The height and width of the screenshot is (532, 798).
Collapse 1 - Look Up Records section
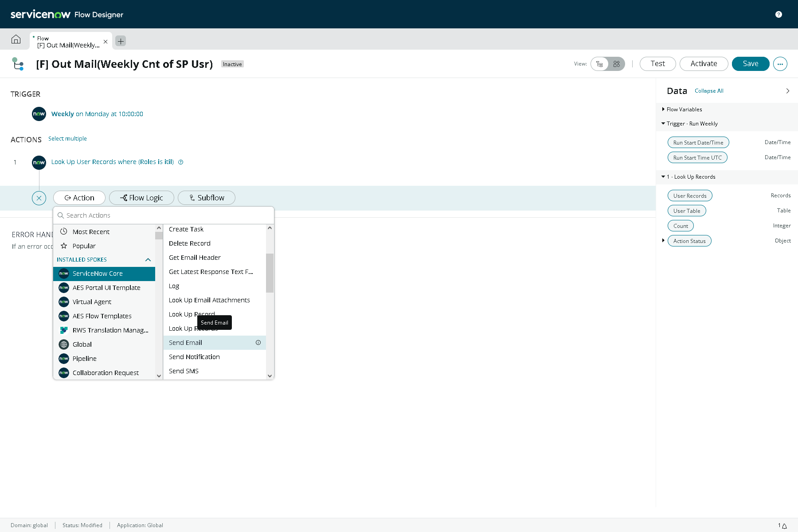663,176
